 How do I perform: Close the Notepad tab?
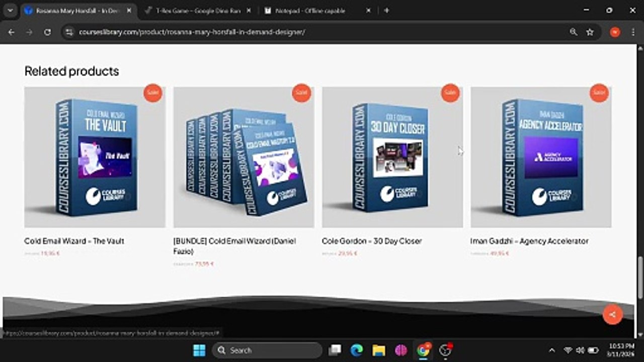[369, 10]
